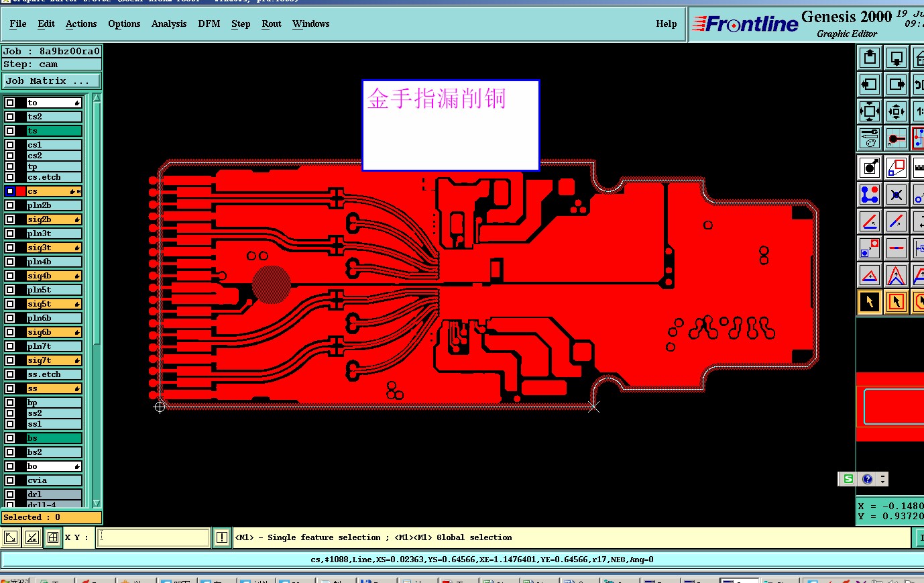The image size is (924, 583).
Task: Click the pan down arrow icon
Action: pos(897,58)
